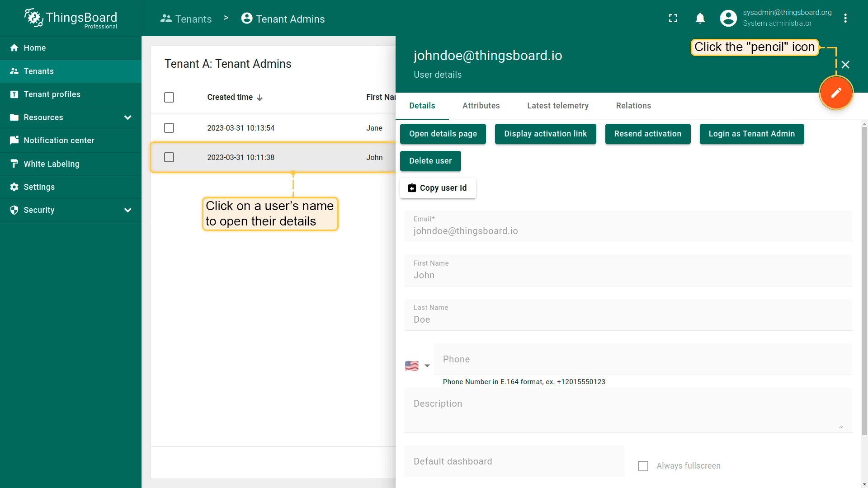Screen dimensions: 868x488
Task: Open the phone country flag dropdown
Action: coord(417,366)
